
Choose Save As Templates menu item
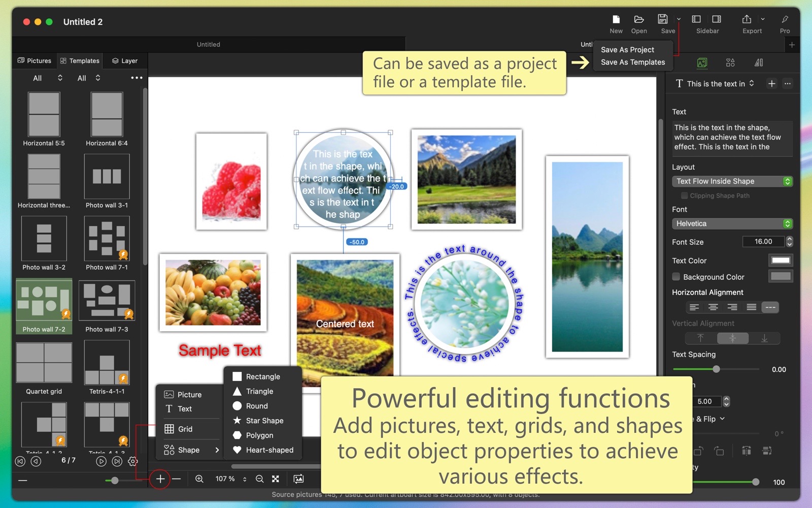632,62
